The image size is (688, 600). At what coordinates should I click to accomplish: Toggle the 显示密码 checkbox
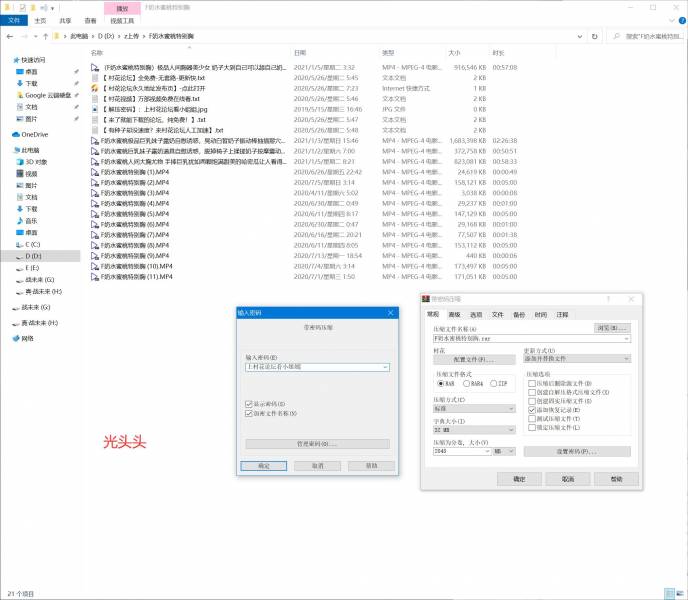[249, 403]
